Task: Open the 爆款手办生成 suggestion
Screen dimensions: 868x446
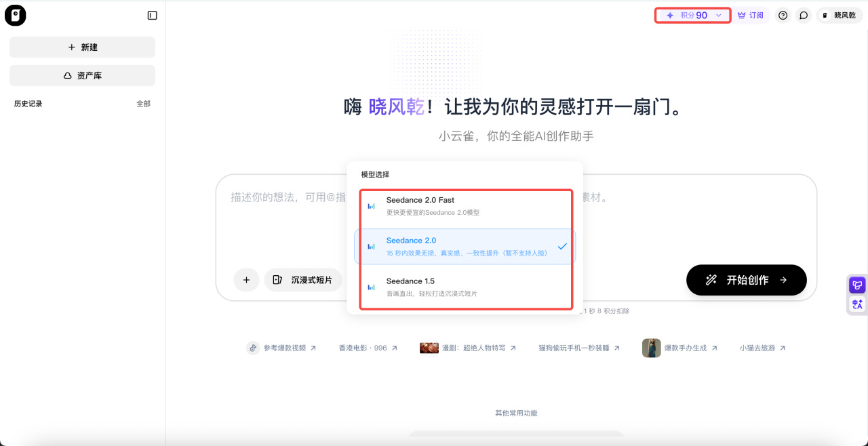Action: point(680,348)
